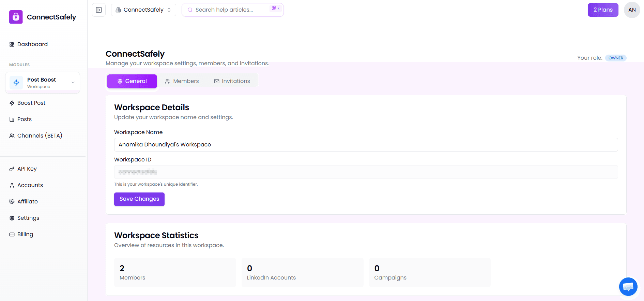Click the 'Workspace Statistics' heading
The image size is (644, 301).
click(x=156, y=235)
